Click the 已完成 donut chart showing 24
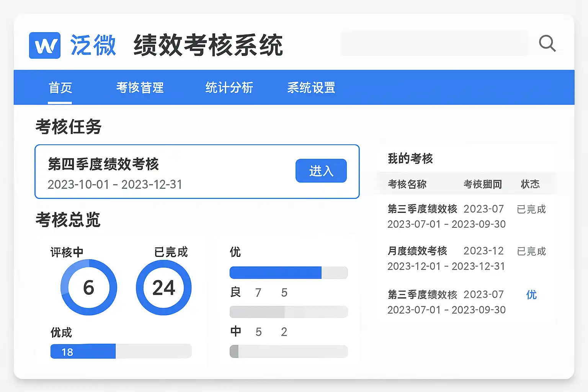 pyautogui.click(x=164, y=287)
